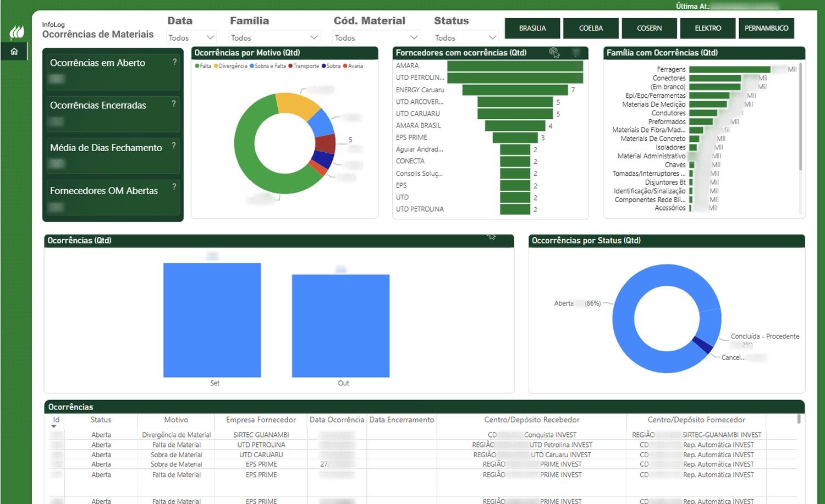The width and height of the screenshot is (825, 504).
Task: Click the Divergência yellow legend dot
Action: pos(216,66)
